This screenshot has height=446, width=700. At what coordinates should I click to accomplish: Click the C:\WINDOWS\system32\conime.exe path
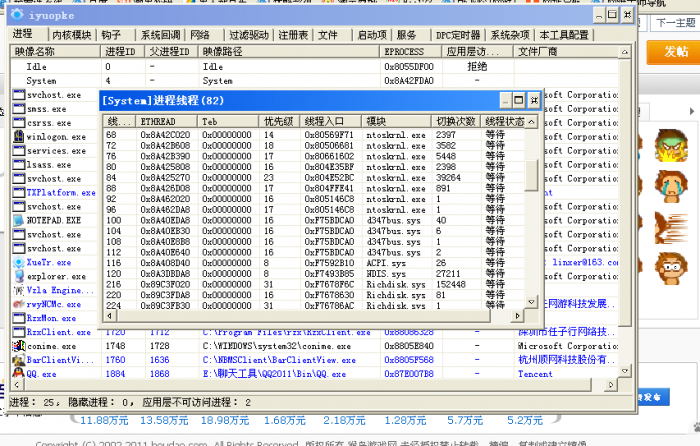[x=277, y=346]
